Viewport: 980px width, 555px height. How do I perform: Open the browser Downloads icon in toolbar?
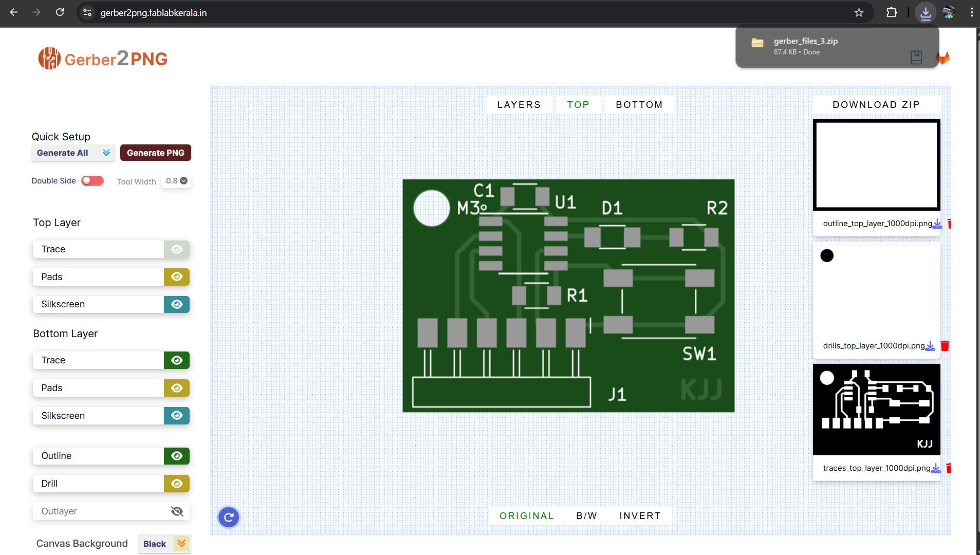926,13
